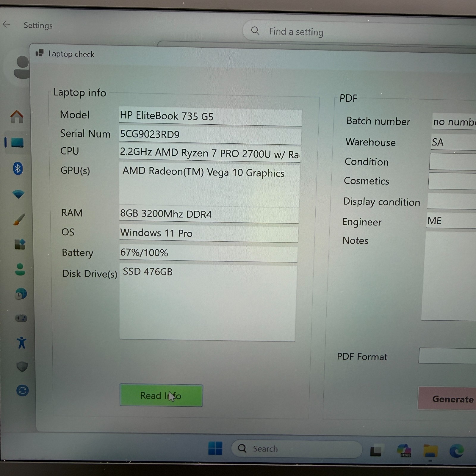Open the Display condition field
Viewport: 476px width, 476px height.
click(x=452, y=201)
